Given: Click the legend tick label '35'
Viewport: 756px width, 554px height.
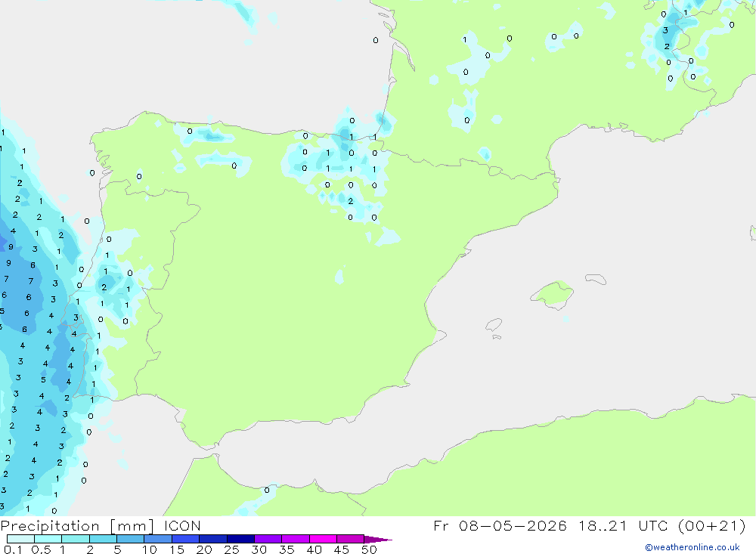Looking at the screenshot, I should click(287, 549).
